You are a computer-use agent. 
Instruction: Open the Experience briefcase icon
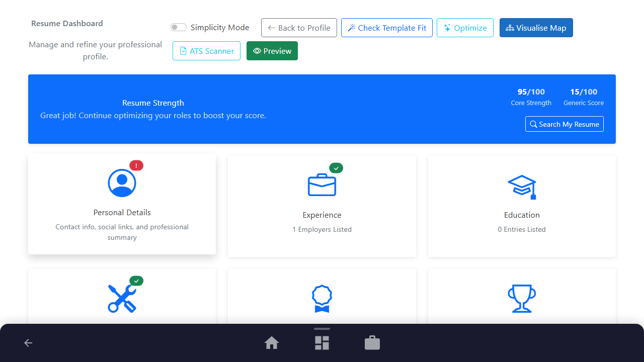pos(322,185)
